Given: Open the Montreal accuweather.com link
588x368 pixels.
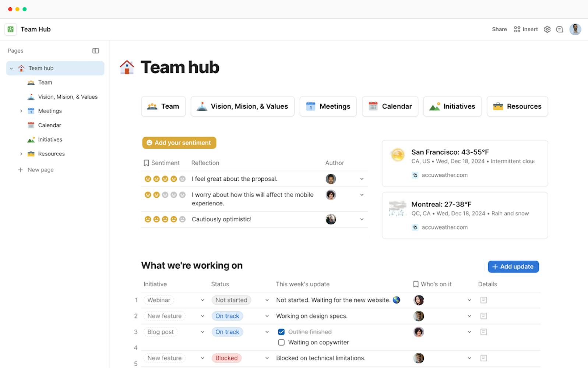Looking at the screenshot, I should click(444, 227).
